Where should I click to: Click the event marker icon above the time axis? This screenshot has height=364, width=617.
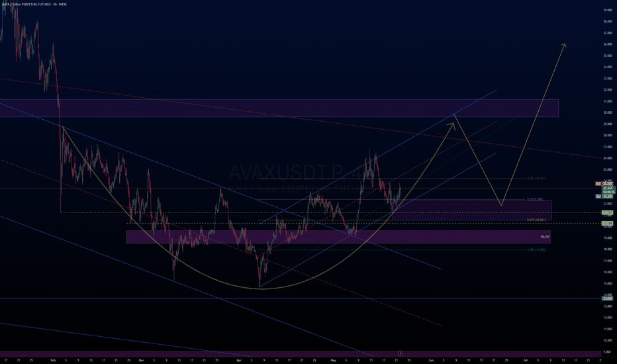[400, 353]
